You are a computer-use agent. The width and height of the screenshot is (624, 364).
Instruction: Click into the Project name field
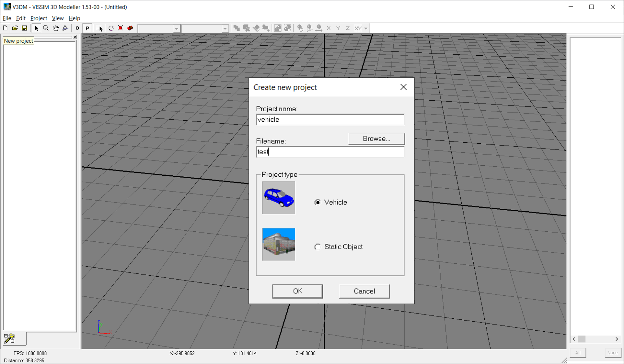330,120
